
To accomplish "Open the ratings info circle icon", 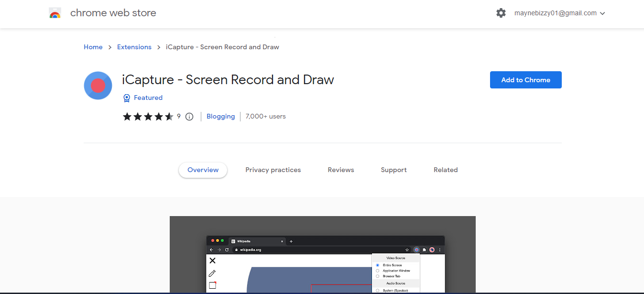I will 189,117.
